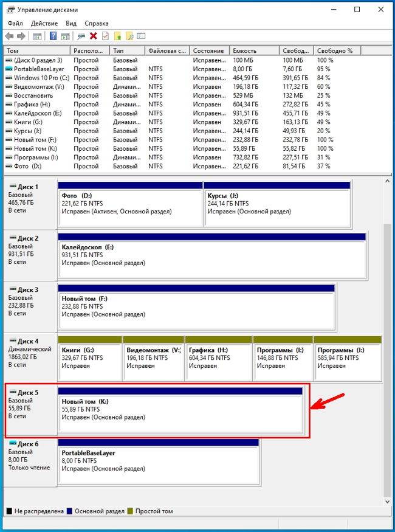Click the connect/rescan disk toolbar icon
This screenshot has height=532, width=395.
pyautogui.click(x=81, y=36)
